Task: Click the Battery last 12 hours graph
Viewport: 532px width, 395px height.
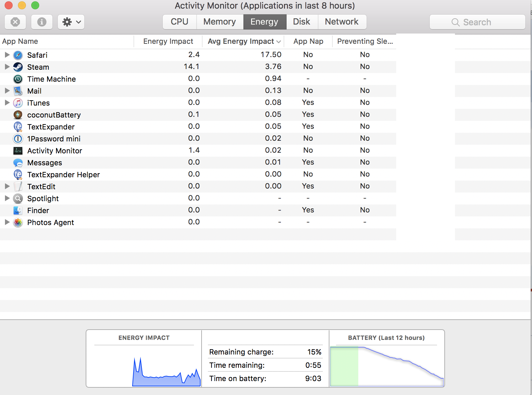Action: 387,366
